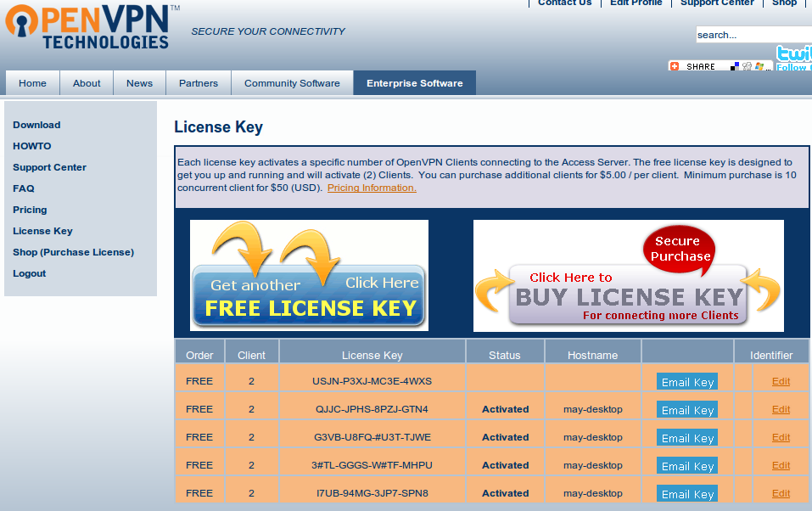Email the USJN-P3XJ-MC3E-4WXS key

(x=687, y=382)
